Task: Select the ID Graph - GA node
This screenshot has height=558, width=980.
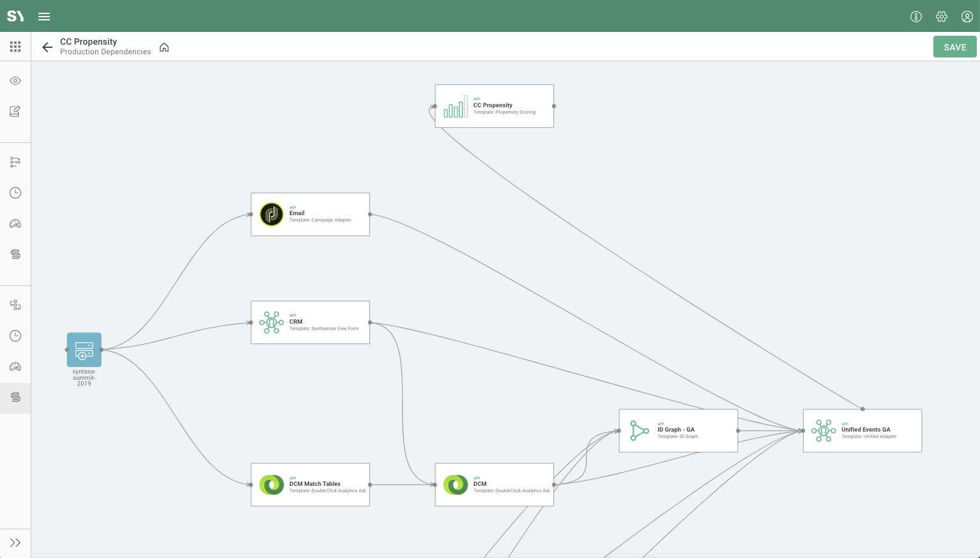Action: pyautogui.click(x=678, y=431)
